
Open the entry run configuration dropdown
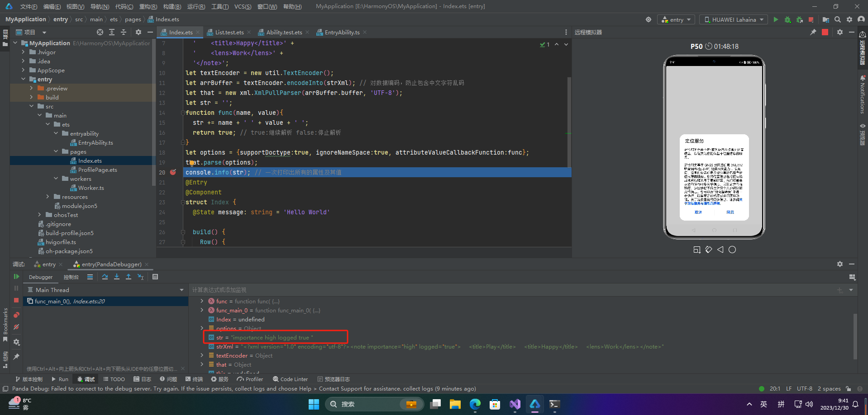point(676,19)
